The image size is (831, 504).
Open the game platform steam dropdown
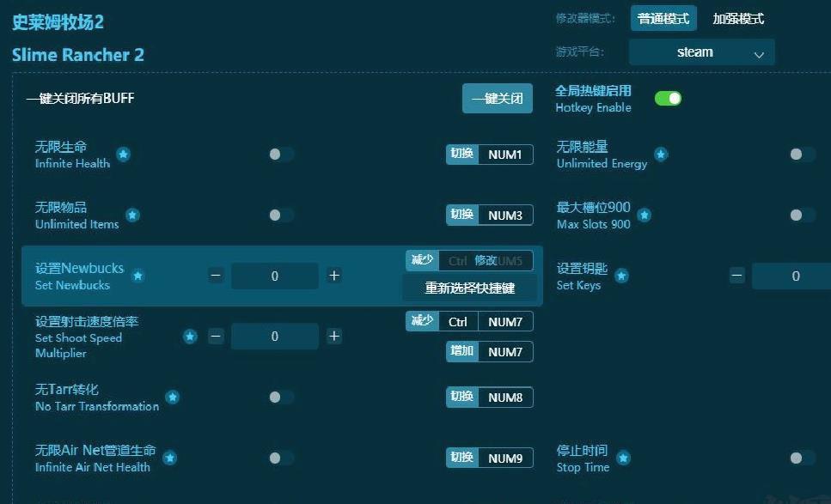click(702, 52)
